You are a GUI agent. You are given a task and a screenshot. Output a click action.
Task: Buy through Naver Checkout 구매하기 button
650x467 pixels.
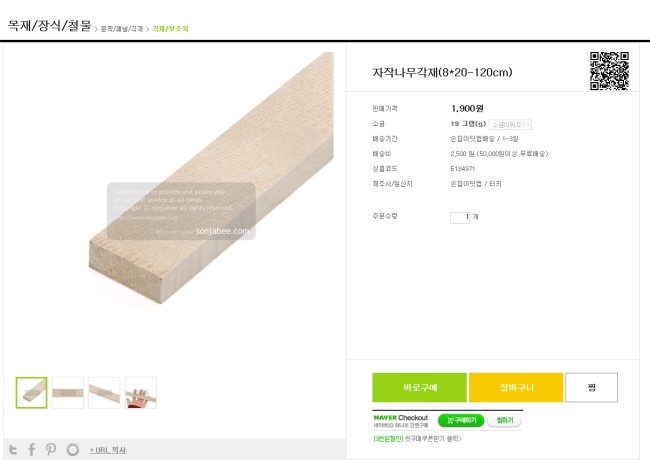[x=461, y=421]
